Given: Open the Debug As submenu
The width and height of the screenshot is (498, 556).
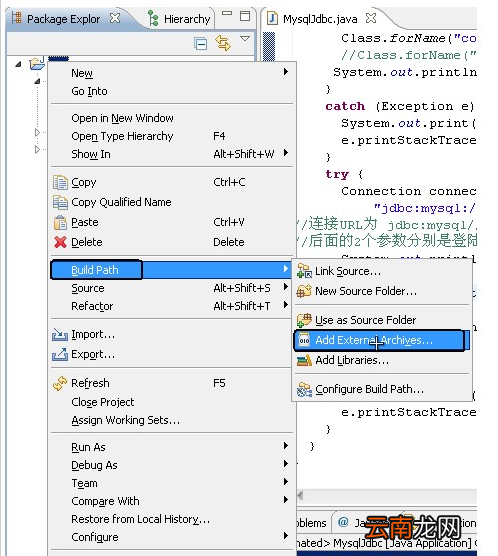Looking at the screenshot, I should (x=172, y=465).
